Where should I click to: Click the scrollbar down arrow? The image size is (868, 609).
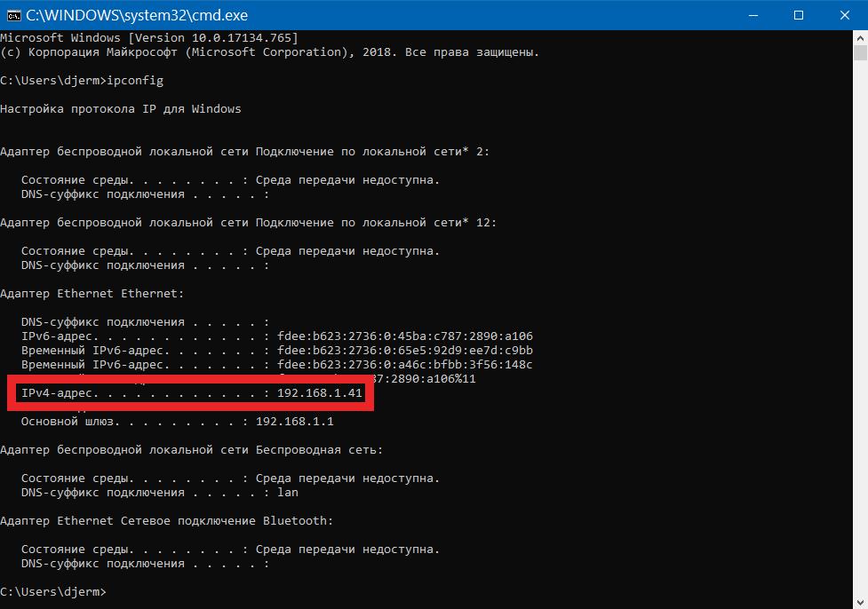click(x=860, y=600)
